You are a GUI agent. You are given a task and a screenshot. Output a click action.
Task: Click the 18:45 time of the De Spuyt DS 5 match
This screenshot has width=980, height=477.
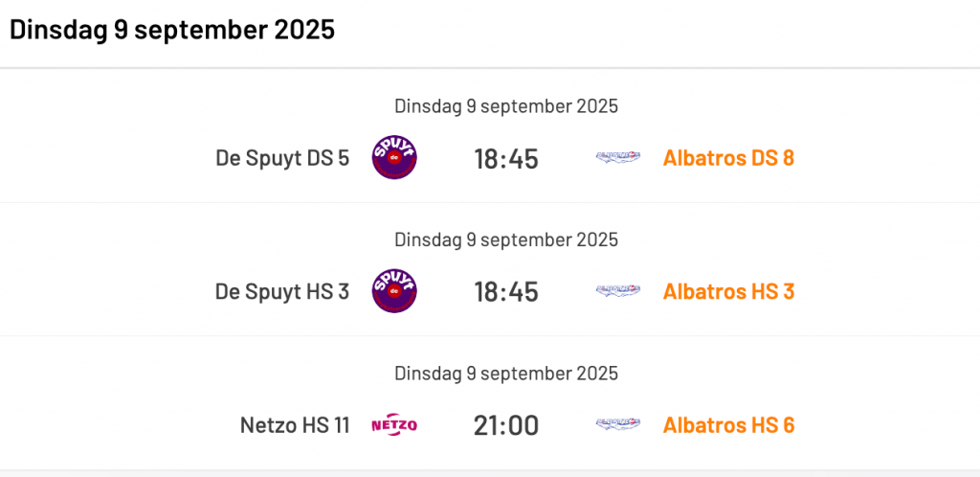505,159
